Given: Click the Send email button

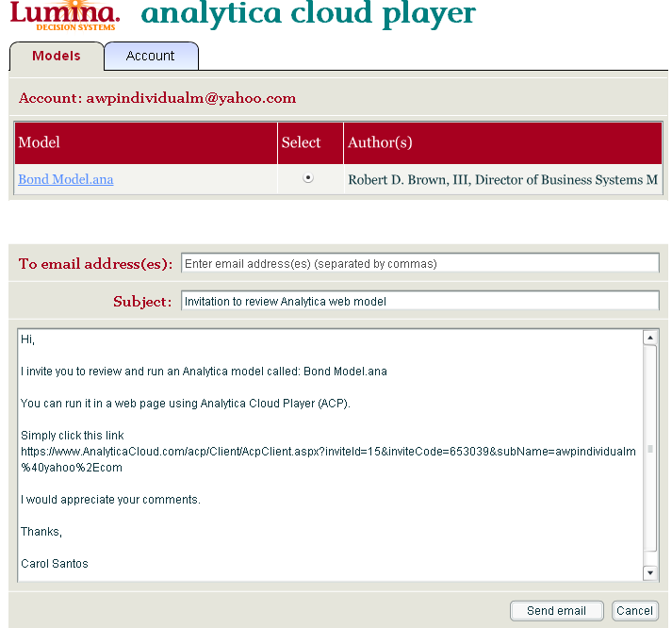Looking at the screenshot, I should point(557,610).
